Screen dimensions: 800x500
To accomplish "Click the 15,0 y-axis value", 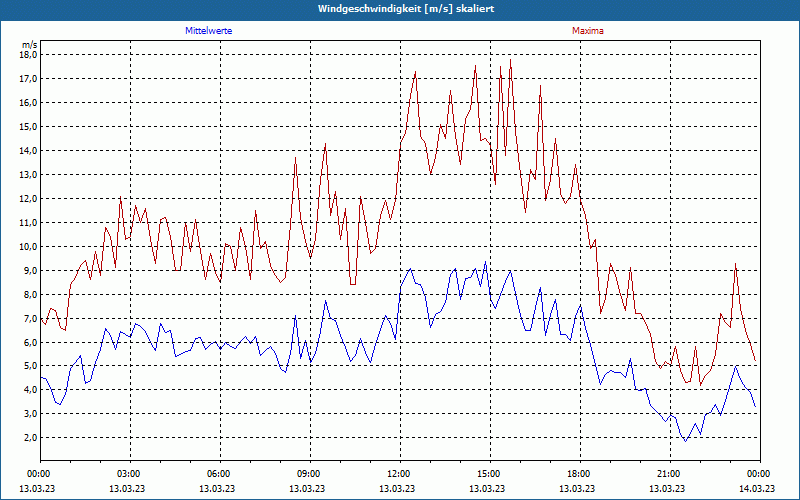I will tap(29, 127).
